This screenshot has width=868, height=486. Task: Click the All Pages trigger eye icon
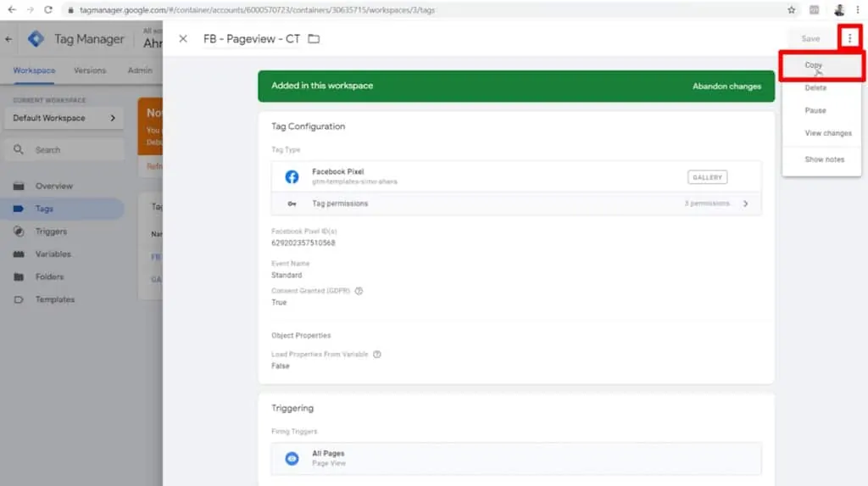[292, 458]
